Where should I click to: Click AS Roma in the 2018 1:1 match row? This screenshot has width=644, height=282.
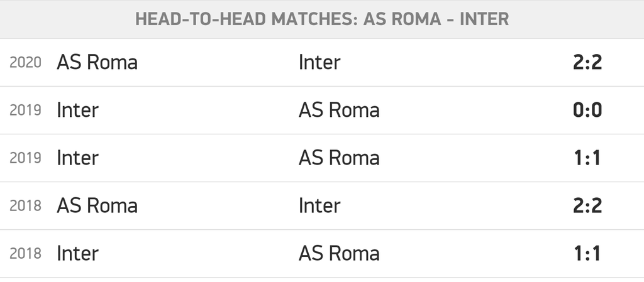(x=339, y=253)
